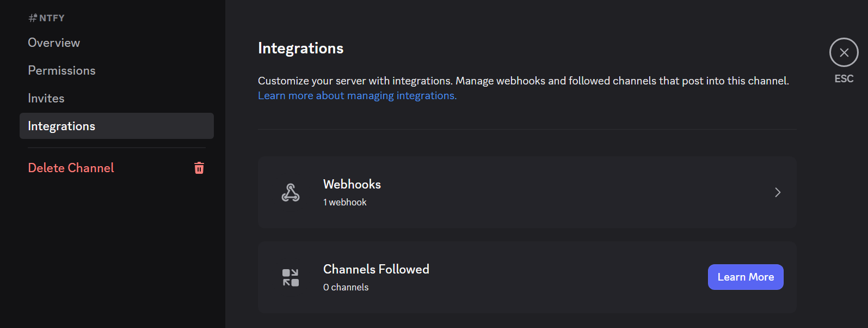Click the Channels Followed arrows icon
The image size is (868, 328).
tap(291, 277)
